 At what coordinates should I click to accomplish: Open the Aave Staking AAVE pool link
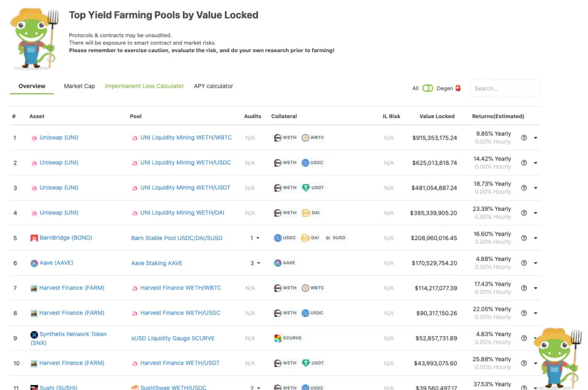(x=157, y=263)
